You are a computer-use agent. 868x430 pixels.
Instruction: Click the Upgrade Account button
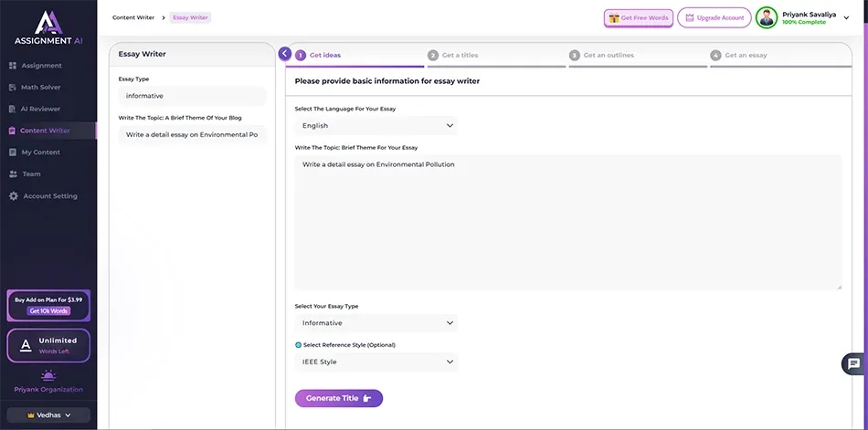[x=714, y=18]
